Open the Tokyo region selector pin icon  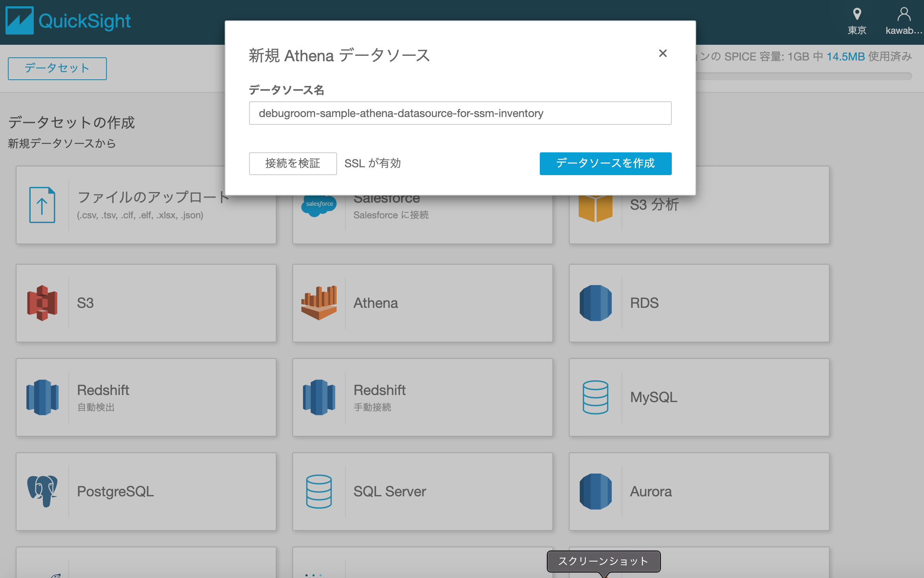857,15
